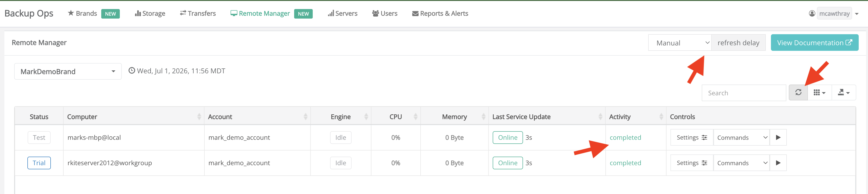Click user profile icon next to mcawthray
Screen dimensions: 868x194
click(x=812, y=13)
